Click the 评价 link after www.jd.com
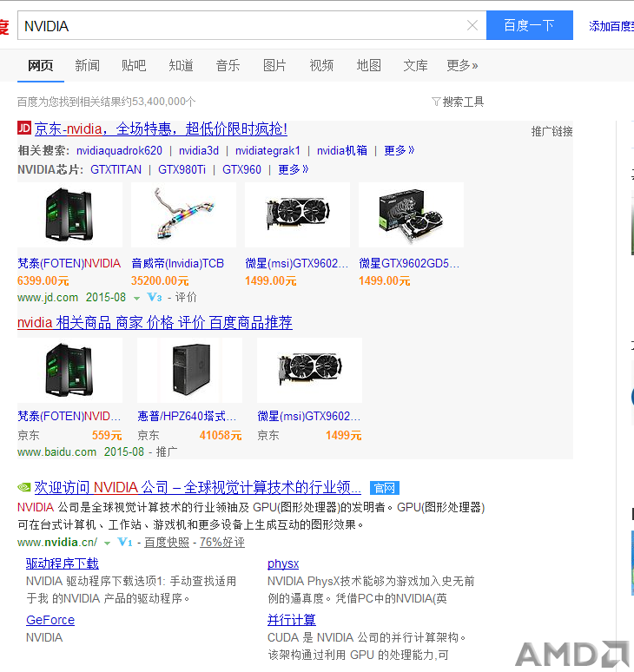Viewport: 634px width, 672px height. [186, 297]
